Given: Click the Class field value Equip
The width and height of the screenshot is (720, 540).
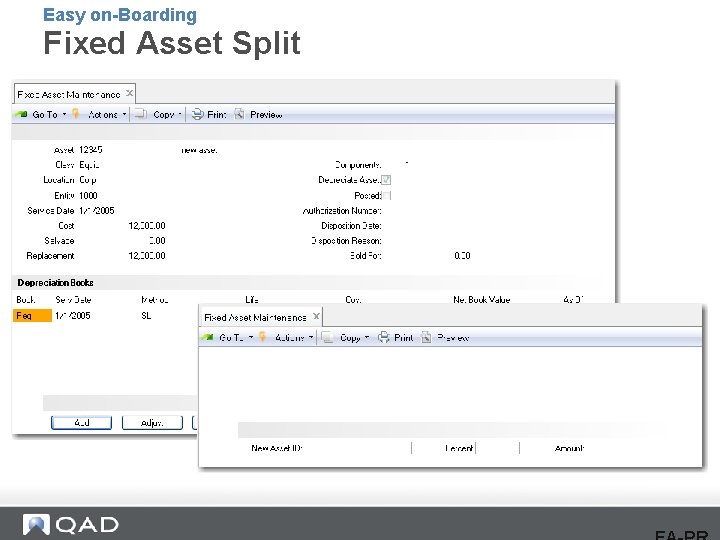Looking at the screenshot, I should pyautogui.click(x=89, y=165).
